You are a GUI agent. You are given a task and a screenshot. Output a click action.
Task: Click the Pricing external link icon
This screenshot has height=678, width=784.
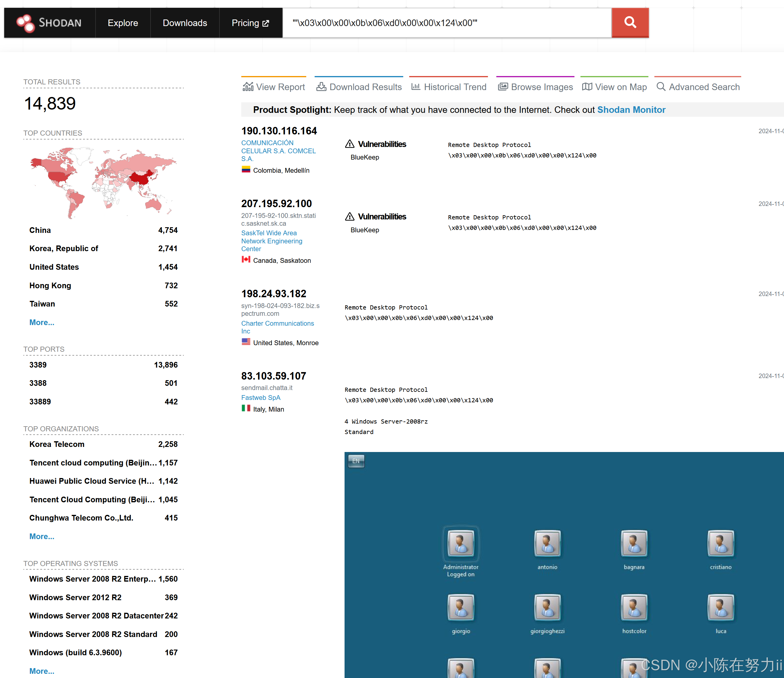(266, 23)
